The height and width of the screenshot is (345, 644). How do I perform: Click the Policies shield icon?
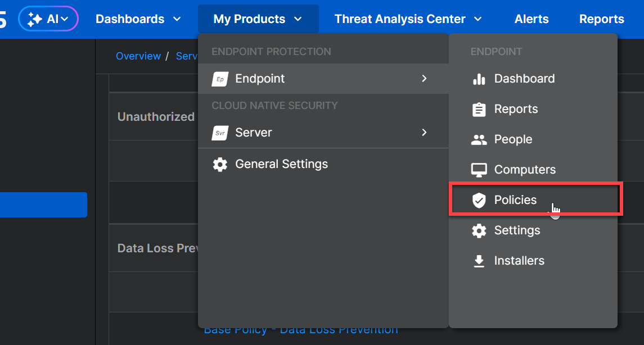point(479,201)
